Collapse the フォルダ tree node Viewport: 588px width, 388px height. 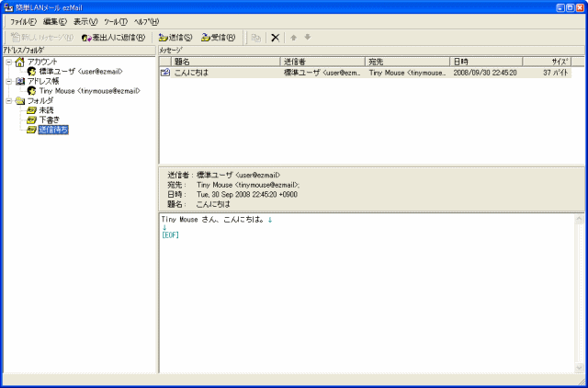[7, 100]
